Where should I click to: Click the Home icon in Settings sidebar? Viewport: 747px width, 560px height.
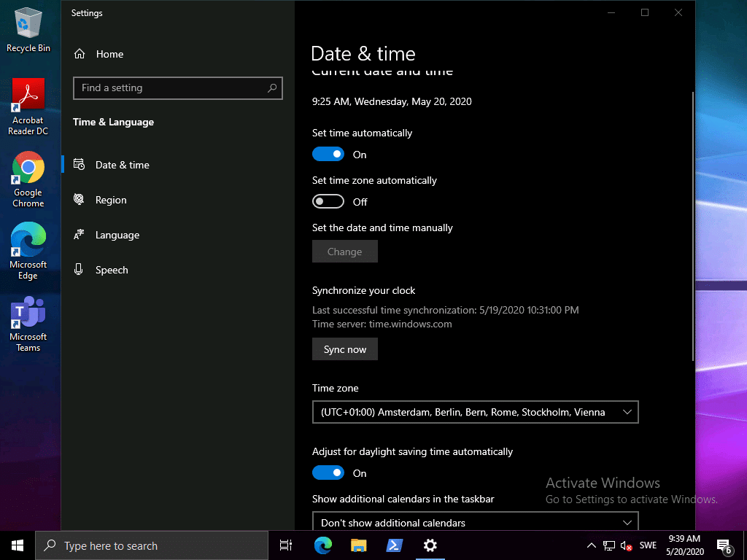coord(80,53)
